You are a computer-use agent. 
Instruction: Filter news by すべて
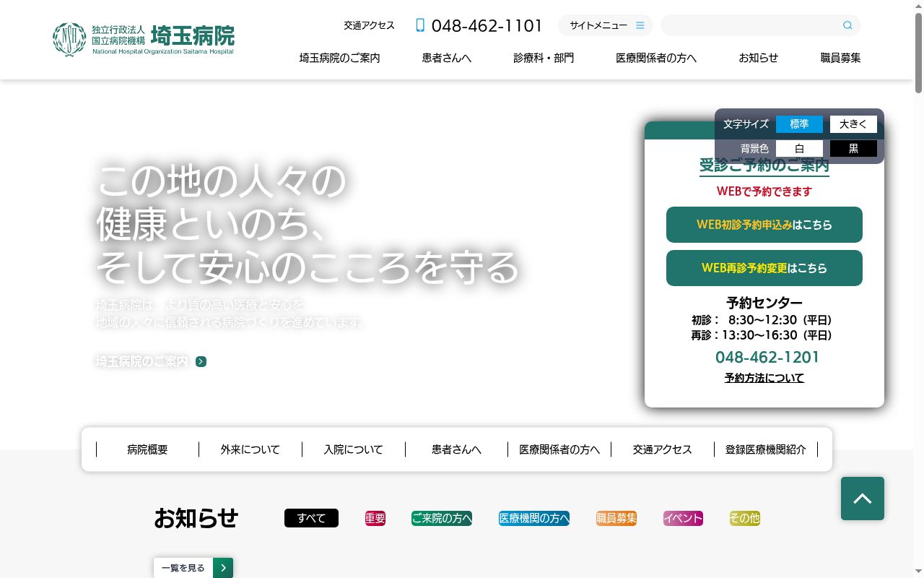point(311,518)
